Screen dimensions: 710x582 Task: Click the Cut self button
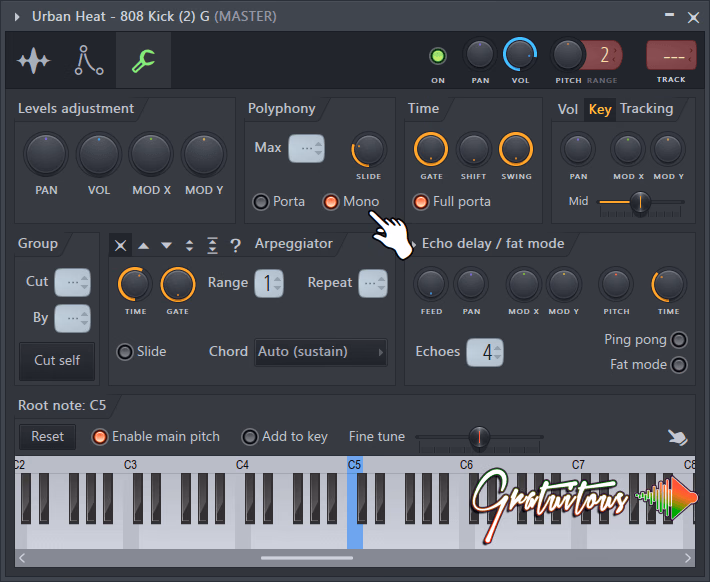click(57, 361)
